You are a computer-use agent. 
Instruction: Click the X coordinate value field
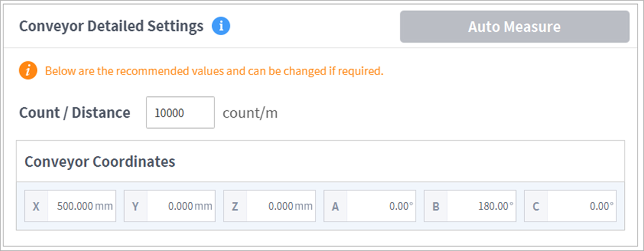tap(81, 206)
